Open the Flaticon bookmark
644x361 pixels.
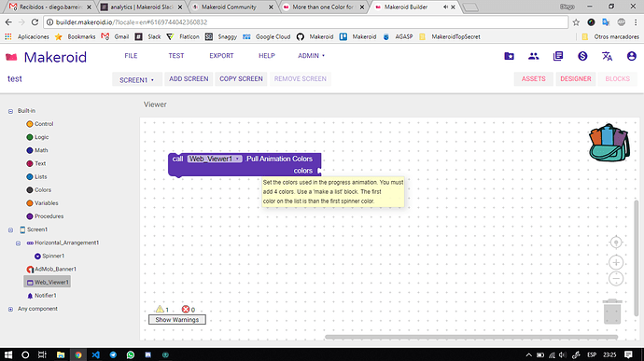coord(183,36)
